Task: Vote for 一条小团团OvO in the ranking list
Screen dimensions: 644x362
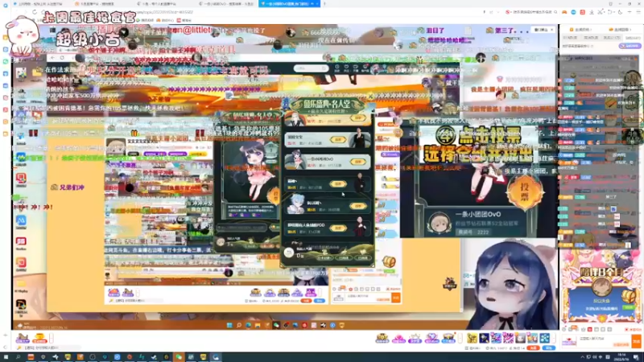Action: (x=357, y=162)
